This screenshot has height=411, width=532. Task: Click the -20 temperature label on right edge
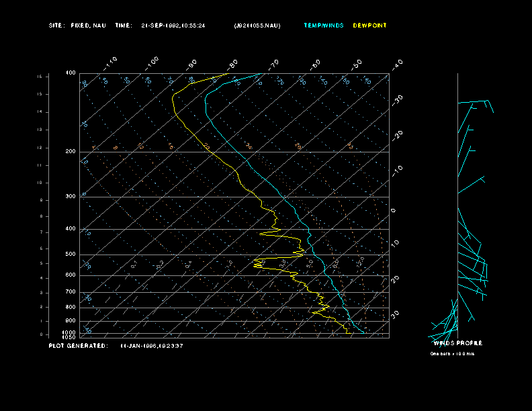pos(397,136)
